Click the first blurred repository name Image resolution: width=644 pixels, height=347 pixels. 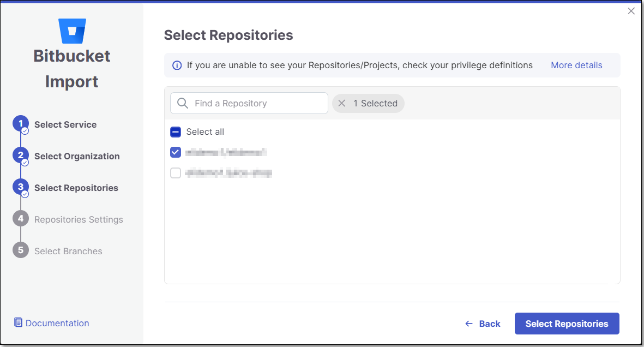click(x=226, y=153)
